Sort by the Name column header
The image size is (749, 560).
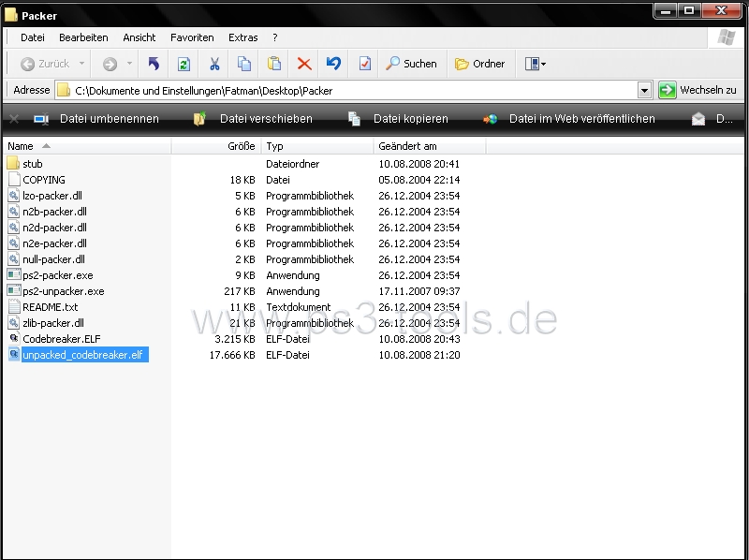pyautogui.click(x=86, y=146)
